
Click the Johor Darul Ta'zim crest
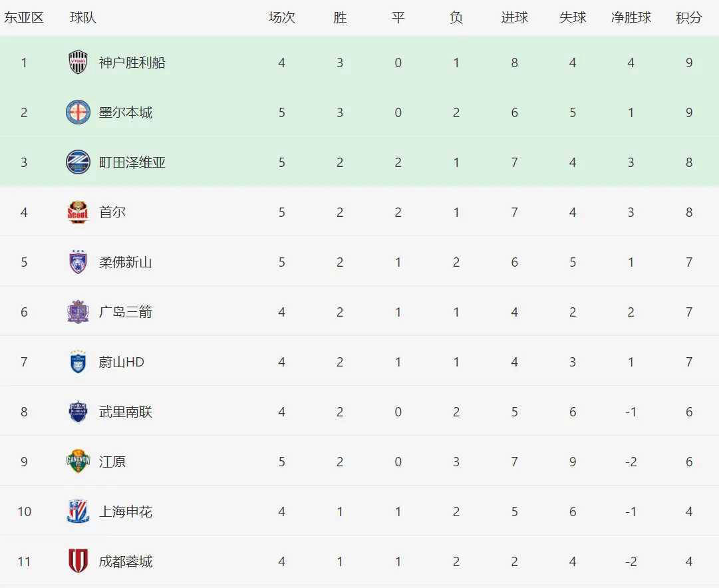(x=78, y=262)
